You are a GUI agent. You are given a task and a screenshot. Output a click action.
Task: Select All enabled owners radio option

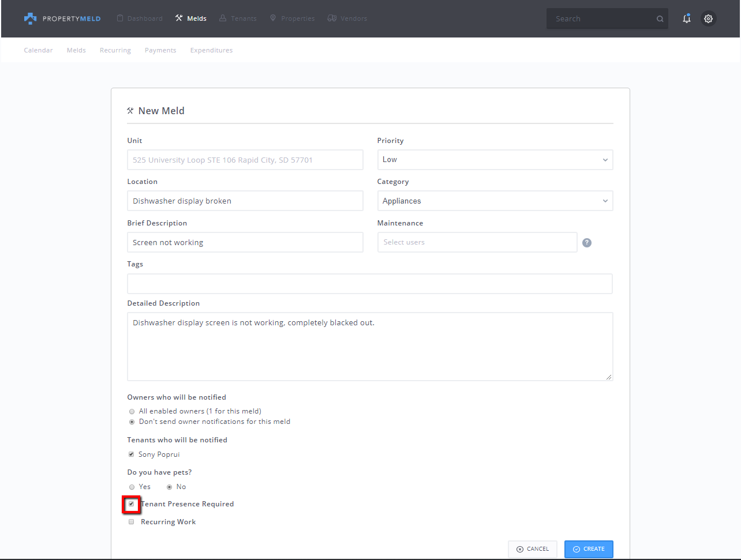click(132, 412)
